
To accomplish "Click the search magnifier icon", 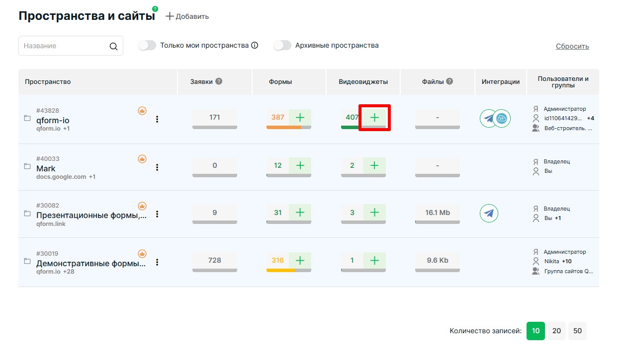I will click(113, 46).
